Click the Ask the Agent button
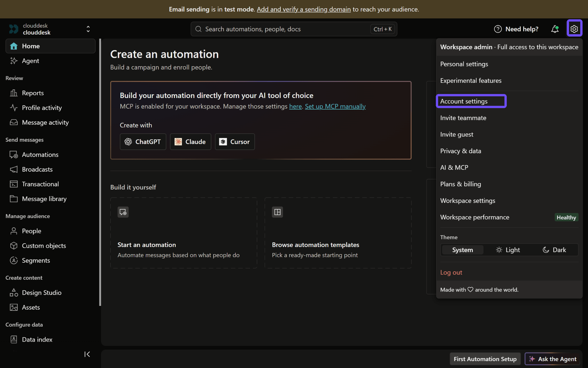 [x=553, y=359]
